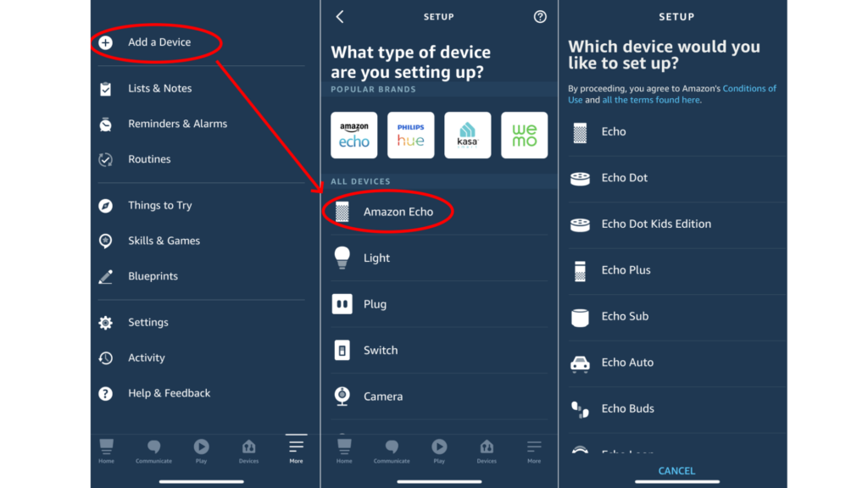Select Add a Device menu entry
The height and width of the screenshot is (488, 868).
[159, 42]
